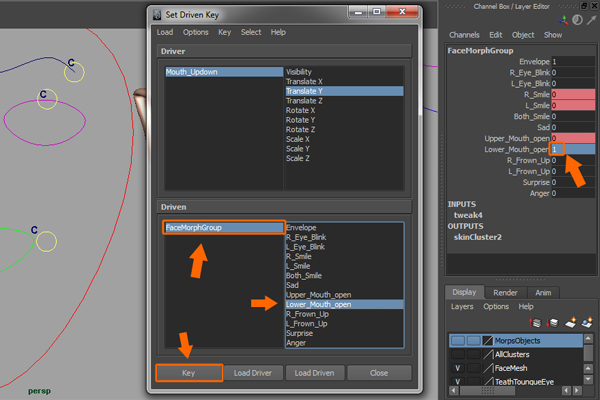Click Load Driven button
Viewport: 600px width, 400px height.
click(315, 373)
